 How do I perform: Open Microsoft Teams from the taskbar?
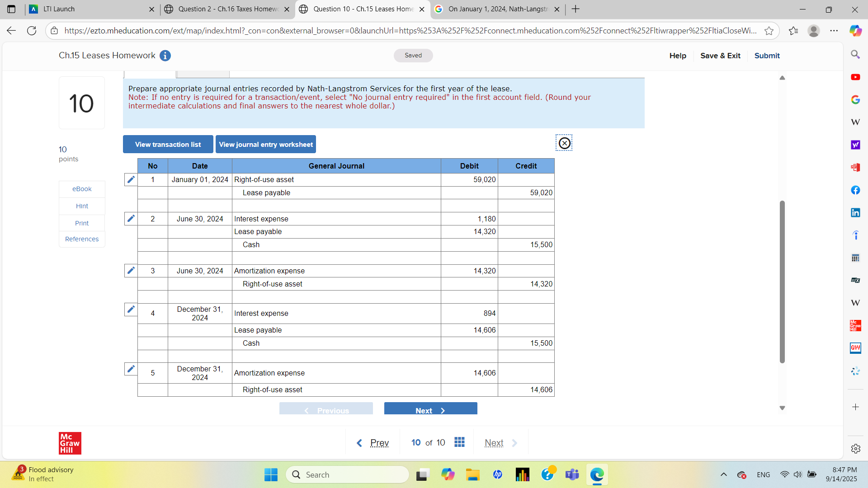572,474
